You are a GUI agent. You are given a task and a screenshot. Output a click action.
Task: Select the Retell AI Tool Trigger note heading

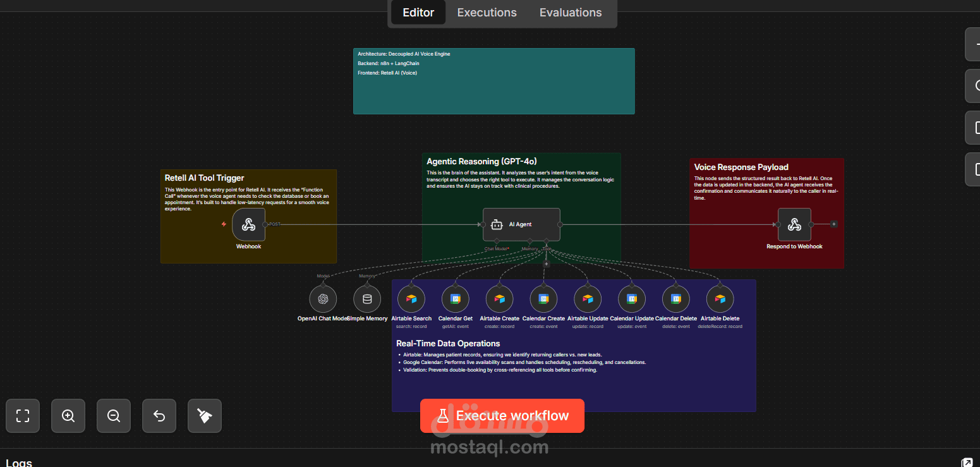coord(205,178)
